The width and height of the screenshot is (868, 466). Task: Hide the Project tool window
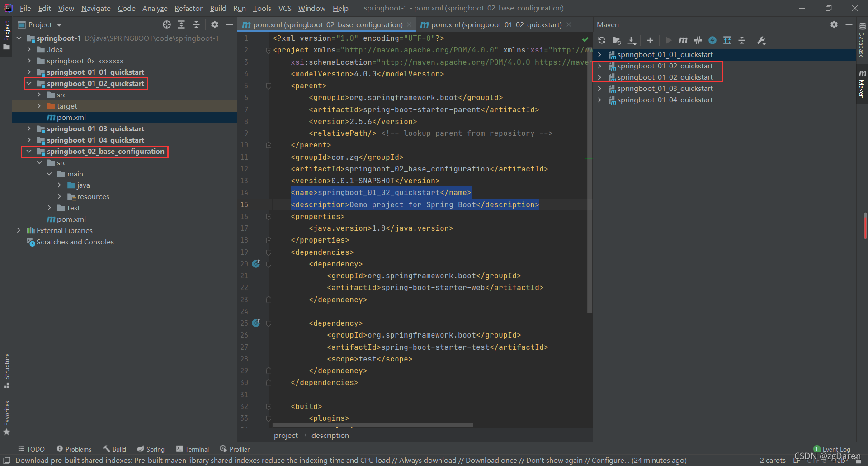[230, 24]
